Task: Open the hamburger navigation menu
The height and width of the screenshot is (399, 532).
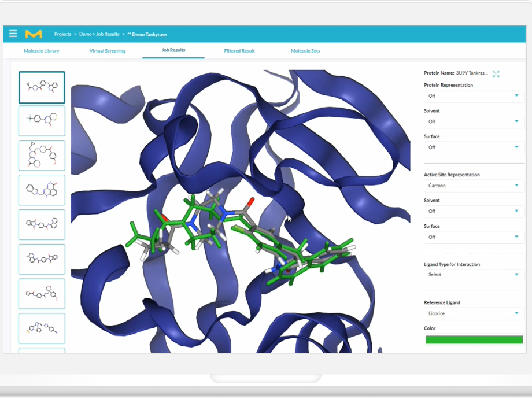Action: click(13, 34)
